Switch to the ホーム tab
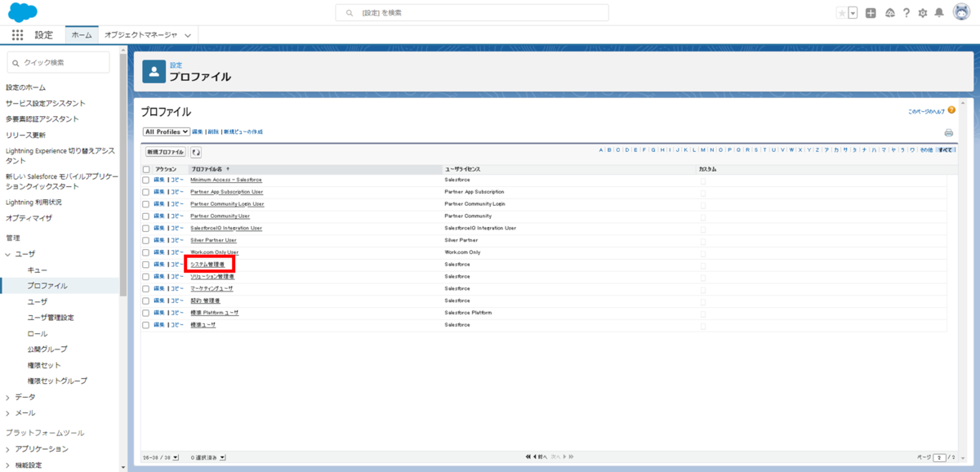The image size is (980, 472). click(x=82, y=35)
